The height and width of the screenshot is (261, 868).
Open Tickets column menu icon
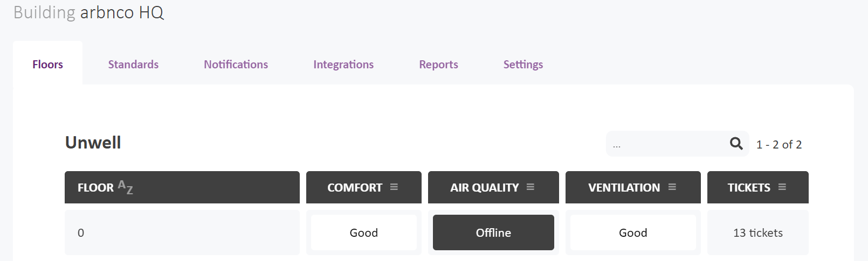pyautogui.click(x=782, y=187)
